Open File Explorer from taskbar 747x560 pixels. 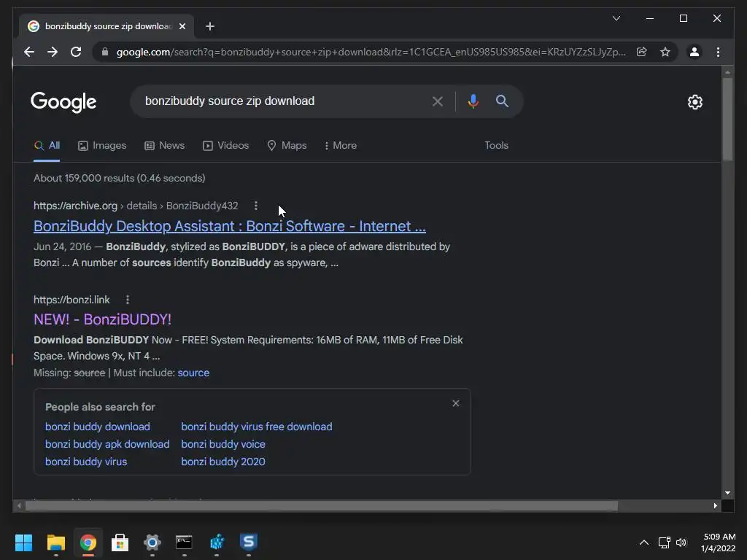(55, 542)
